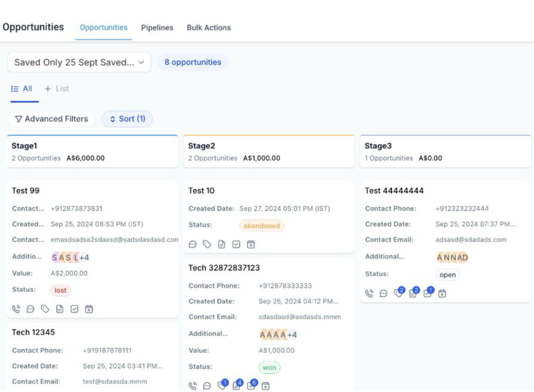Click calendar icon on Tech 32872837123 card

[x=266, y=386]
